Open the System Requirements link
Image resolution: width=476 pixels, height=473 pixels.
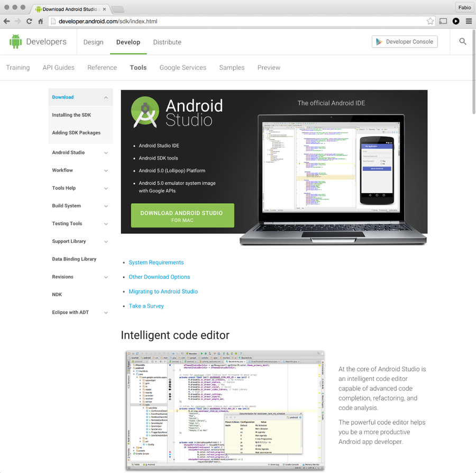156,262
